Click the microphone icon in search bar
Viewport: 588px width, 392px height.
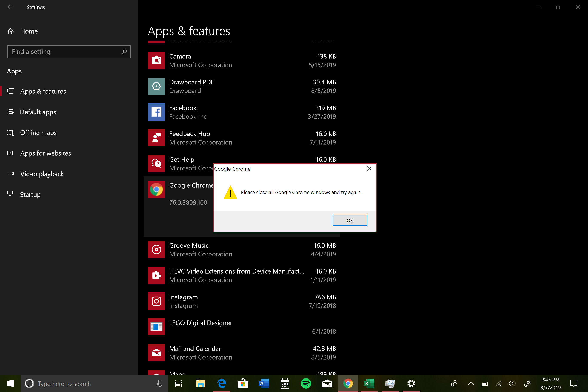(x=159, y=383)
